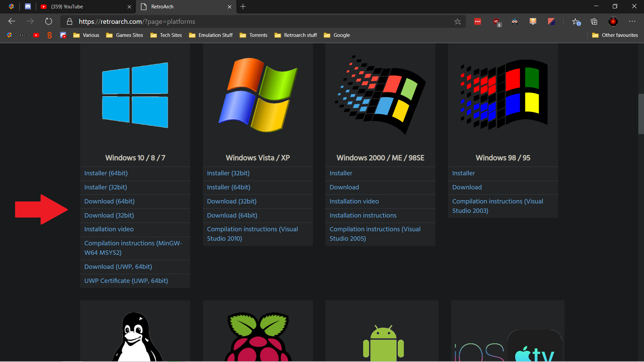Click the page vertical scrollbar thumb

point(641,114)
